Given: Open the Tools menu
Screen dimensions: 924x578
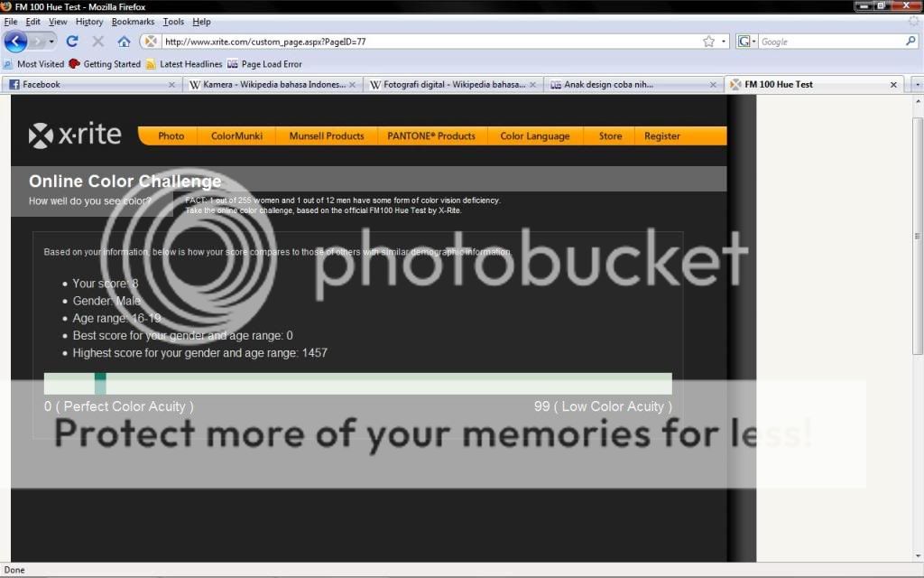Looking at the screenshot, I should 173,22.
